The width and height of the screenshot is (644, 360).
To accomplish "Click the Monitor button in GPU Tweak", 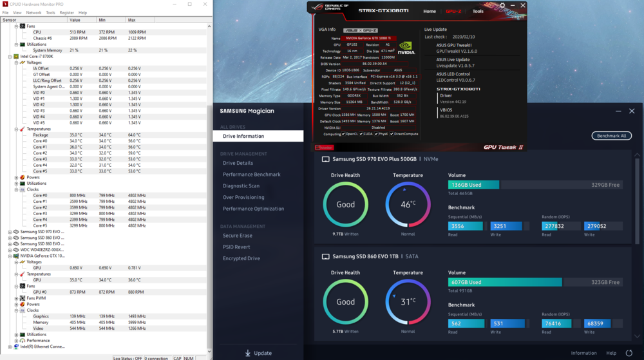I will tap(325, 147).
